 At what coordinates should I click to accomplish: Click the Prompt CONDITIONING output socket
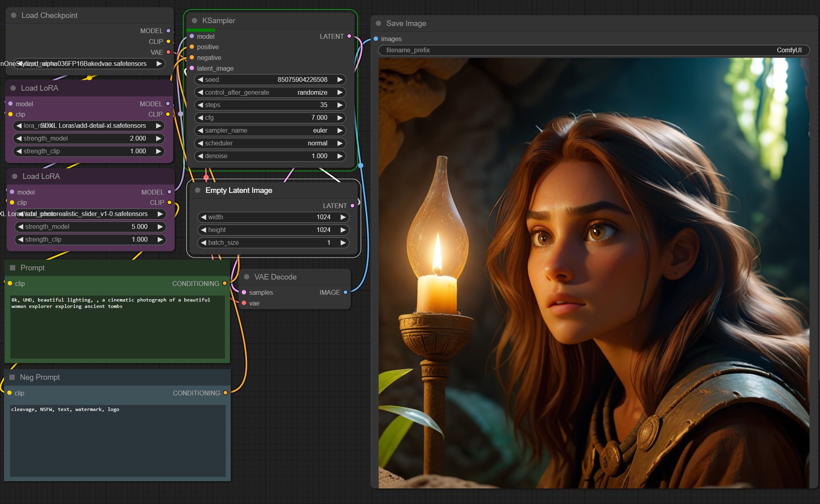tap(225, 284)
